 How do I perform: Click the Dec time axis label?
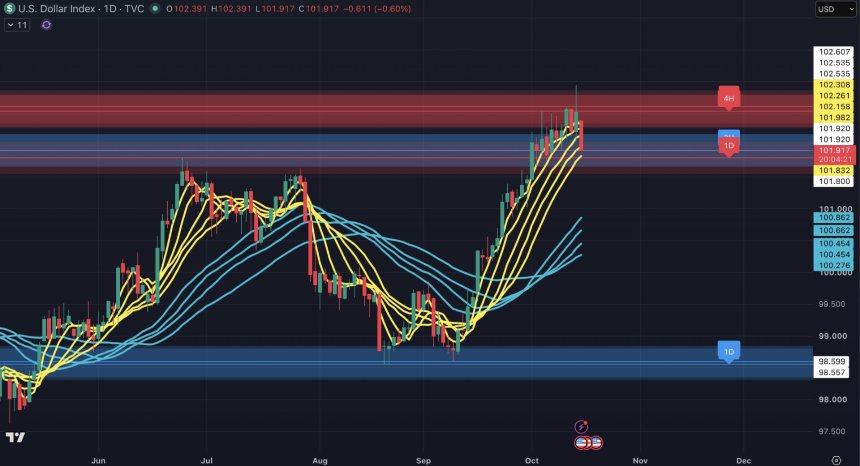[744, 461]
